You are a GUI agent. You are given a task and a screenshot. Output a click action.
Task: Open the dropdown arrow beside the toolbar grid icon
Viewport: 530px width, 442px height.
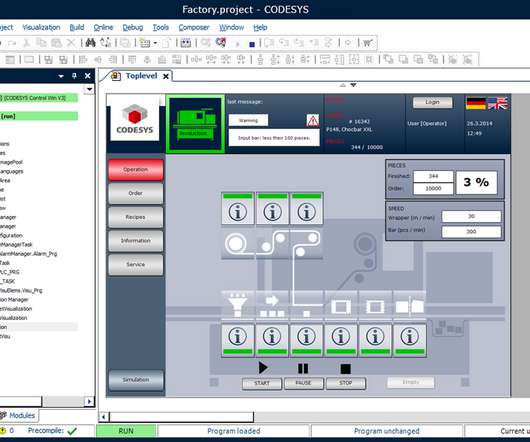pos(155,43)
